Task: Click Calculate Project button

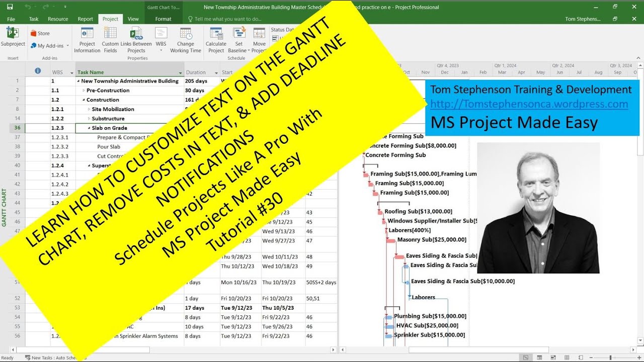Action: coord(216,40)
